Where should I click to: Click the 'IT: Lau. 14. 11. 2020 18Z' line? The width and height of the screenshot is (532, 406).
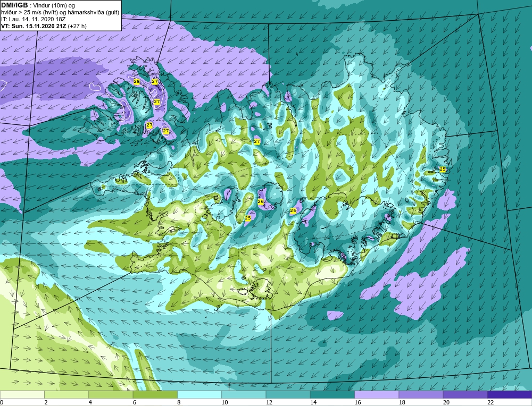pyautogui.click(x=33, y=19)
